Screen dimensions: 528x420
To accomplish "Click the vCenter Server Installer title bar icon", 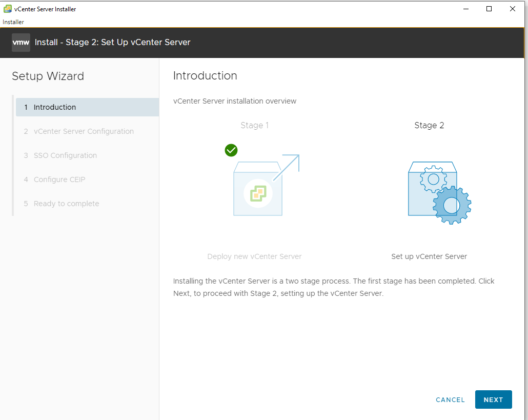I will point(7,9).
